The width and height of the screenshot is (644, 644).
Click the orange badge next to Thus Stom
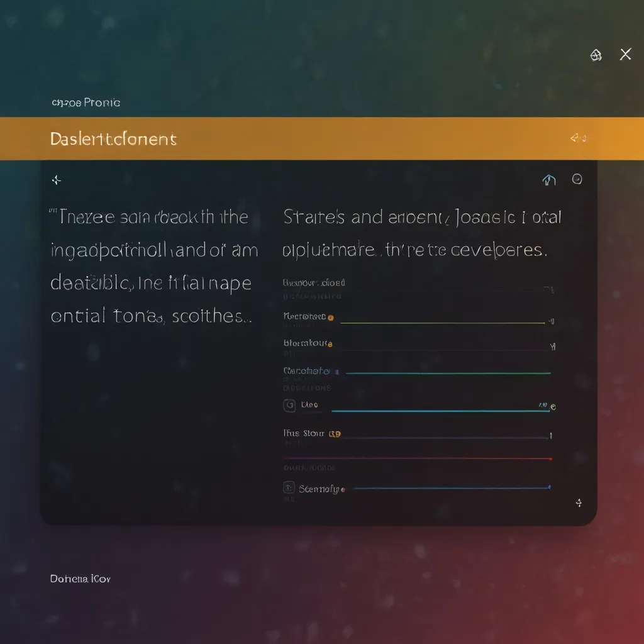tap(335, 433)
